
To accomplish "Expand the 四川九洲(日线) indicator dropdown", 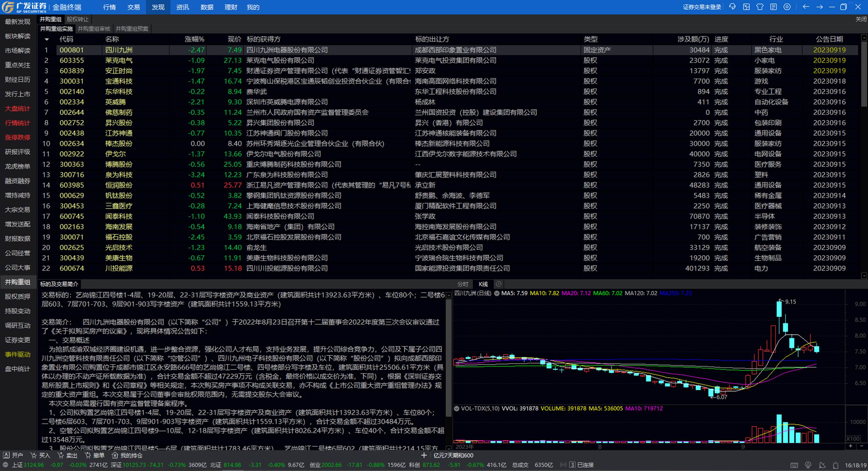I will coord(497,293).
